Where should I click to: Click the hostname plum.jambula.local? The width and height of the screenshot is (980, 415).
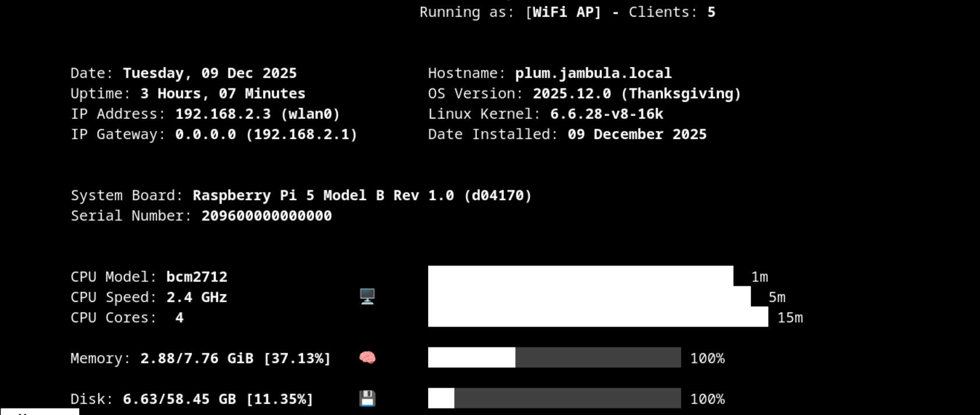point(593,73)
